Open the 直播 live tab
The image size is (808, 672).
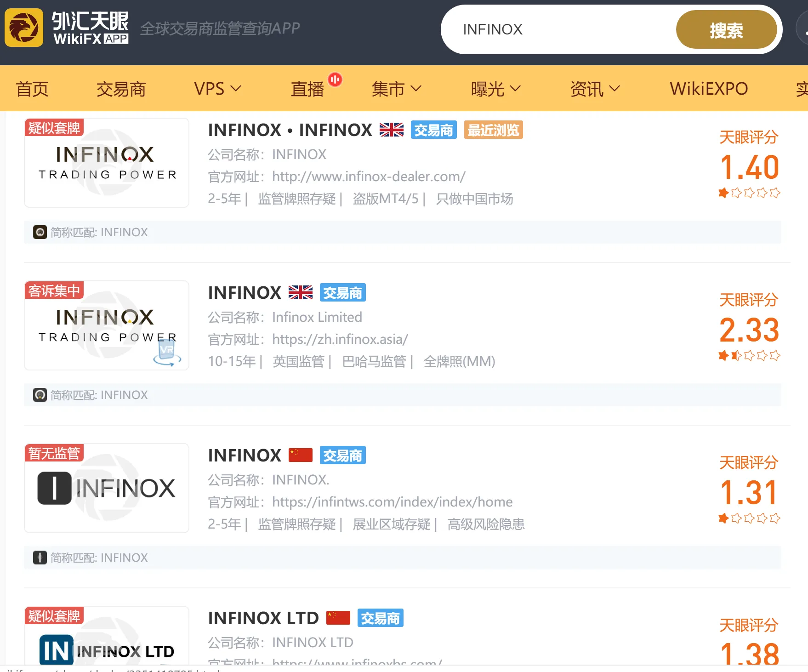point(307,89)
